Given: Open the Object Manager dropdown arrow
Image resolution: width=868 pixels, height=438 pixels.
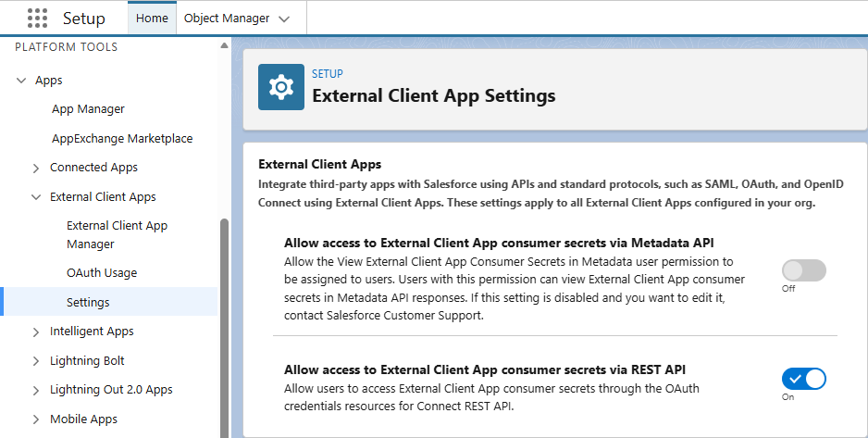Looking at the screenshot, I should [284, 19].
